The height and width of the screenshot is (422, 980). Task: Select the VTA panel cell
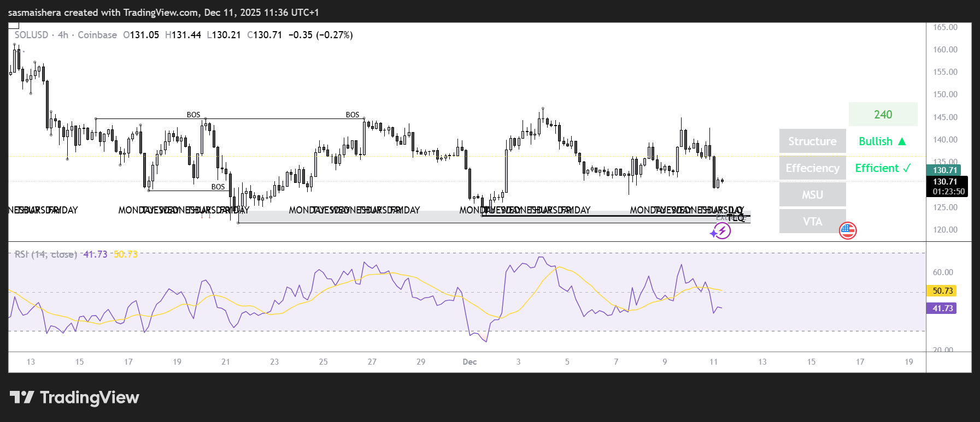[x=812, y=221]
